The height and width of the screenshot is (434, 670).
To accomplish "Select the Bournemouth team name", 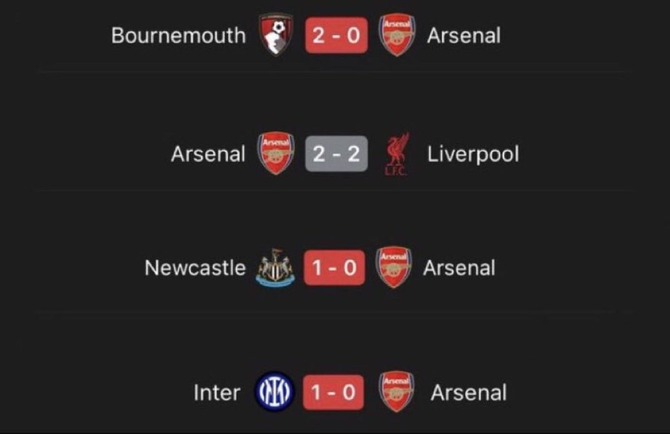I will coord(179,35).
